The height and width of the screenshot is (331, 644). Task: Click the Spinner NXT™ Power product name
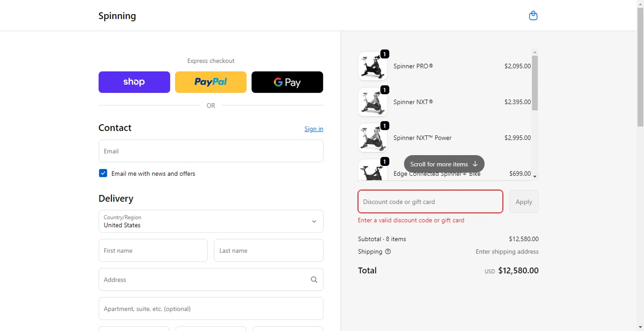click(422, 138)
